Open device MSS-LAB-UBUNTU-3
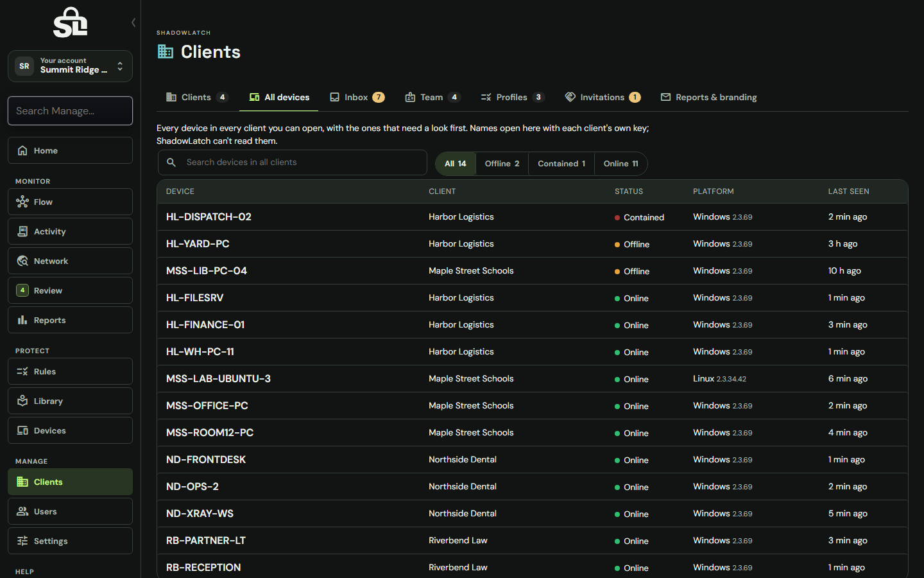924x578 pixels. [218, 379]
